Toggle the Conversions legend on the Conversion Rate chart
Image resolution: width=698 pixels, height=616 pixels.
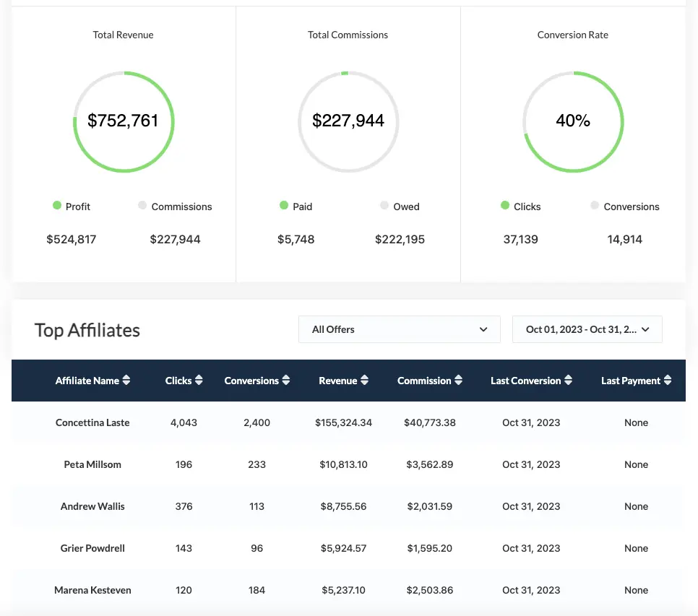pyautogui.click(x=624, y=207)
